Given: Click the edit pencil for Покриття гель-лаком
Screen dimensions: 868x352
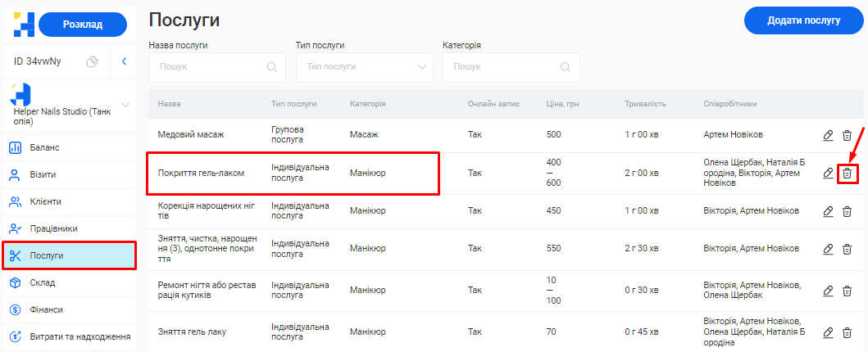Looking at the screenshot, I should 828,174.
